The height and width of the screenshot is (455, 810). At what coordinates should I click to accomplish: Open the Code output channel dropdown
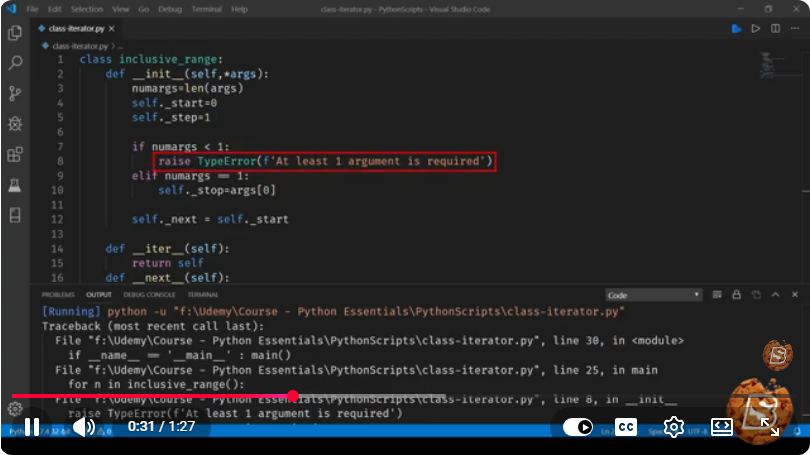click(653, 295)
